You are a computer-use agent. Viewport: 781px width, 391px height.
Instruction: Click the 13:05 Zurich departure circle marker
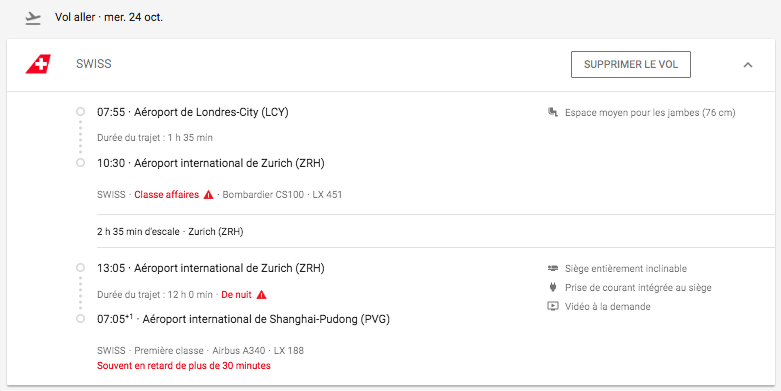pyautogui.click(x=80, y=268)
